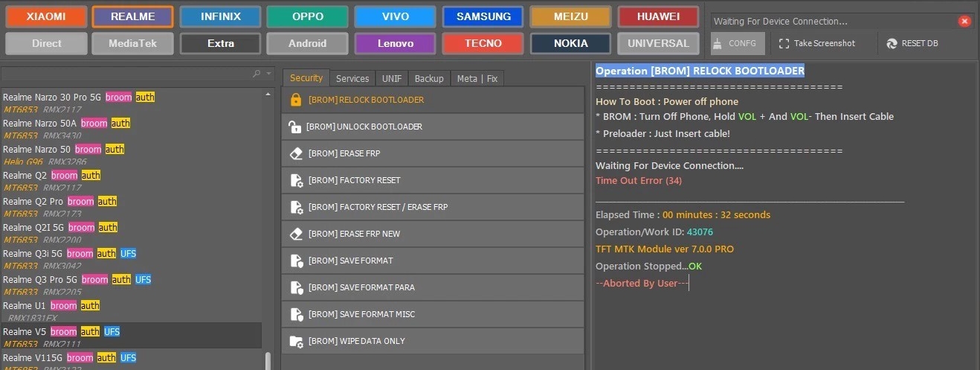Select Realme Narzo 50A in device list
The image size is (980, 370).
click(132, 129)
